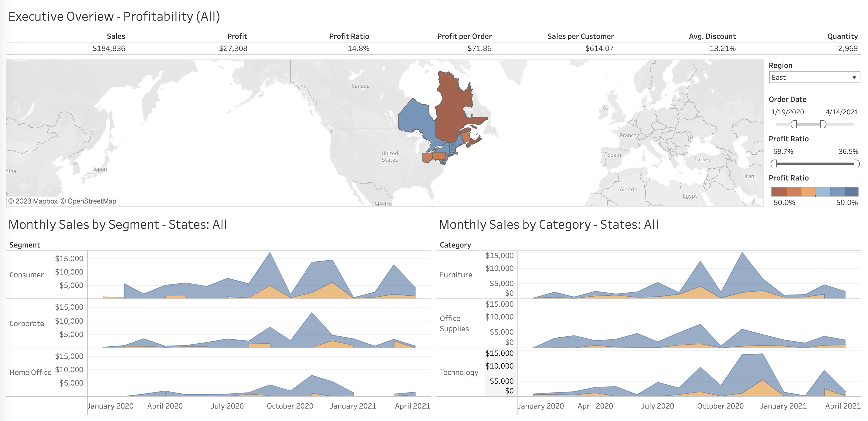Click the darkest brown Profit Ratio legend swatch
The width and height of the screenshot is (868, 421).
(x=779, y=192)
